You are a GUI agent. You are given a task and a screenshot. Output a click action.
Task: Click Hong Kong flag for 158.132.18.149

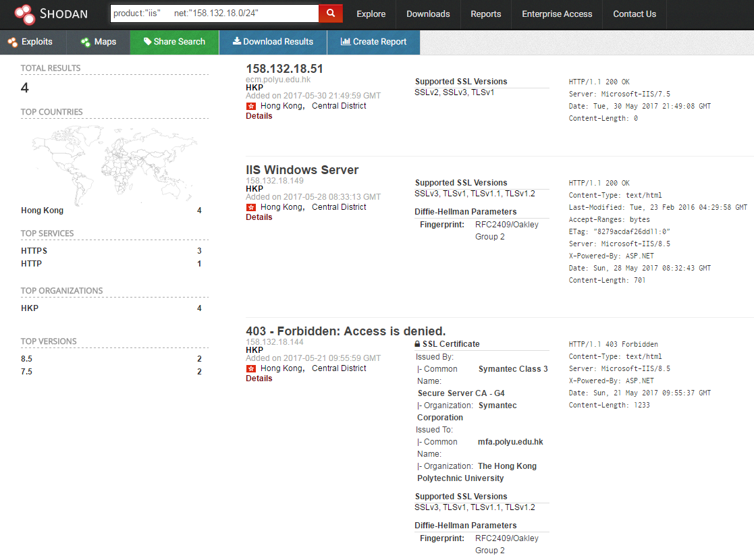point(251,208)
